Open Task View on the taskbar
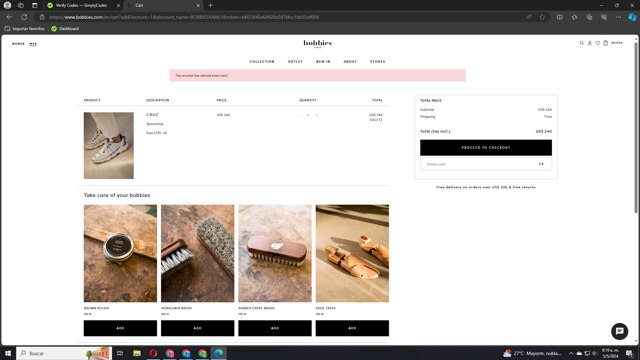Screen dimensions: 640x360 pos(120,353)
